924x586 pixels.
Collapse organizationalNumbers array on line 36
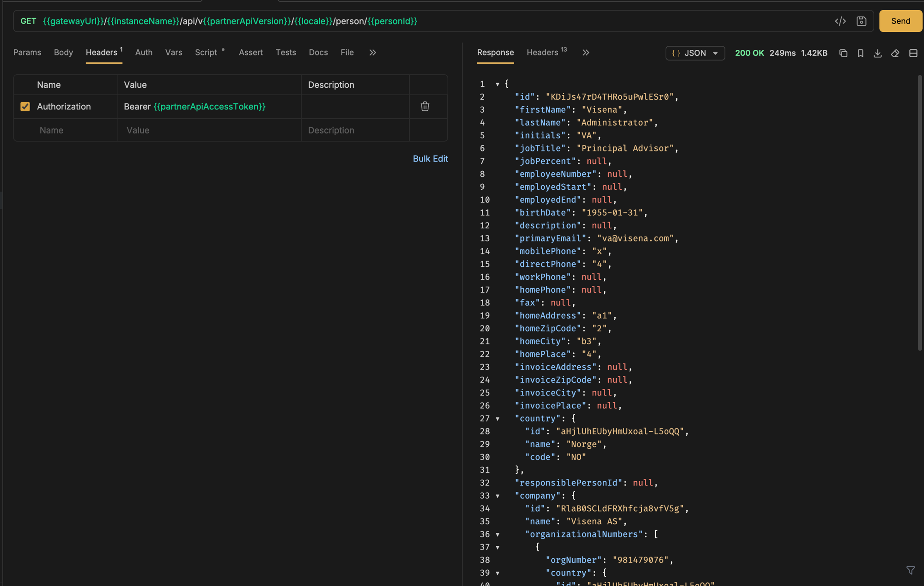click(x=498, y=534)
